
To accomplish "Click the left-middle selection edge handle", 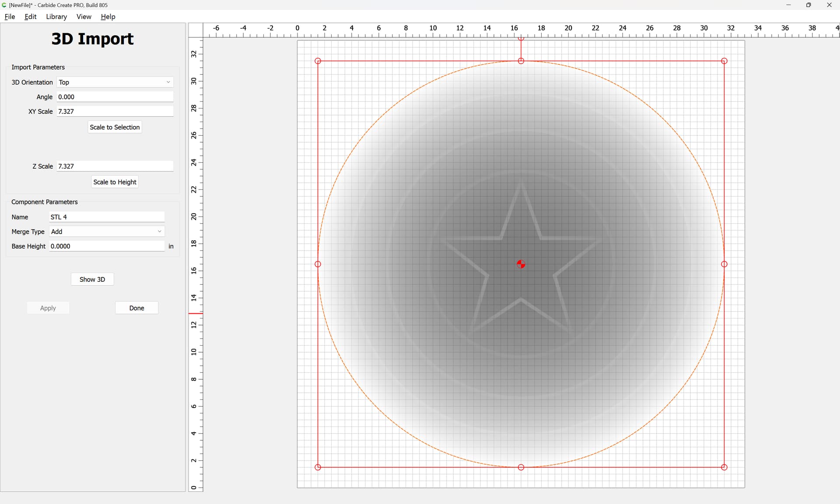I will tap(318, 264).
